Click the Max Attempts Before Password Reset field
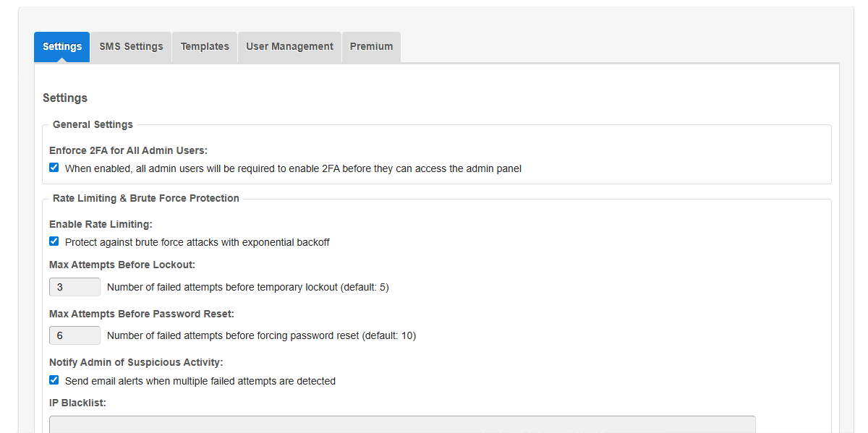 (x=75, y=335)
